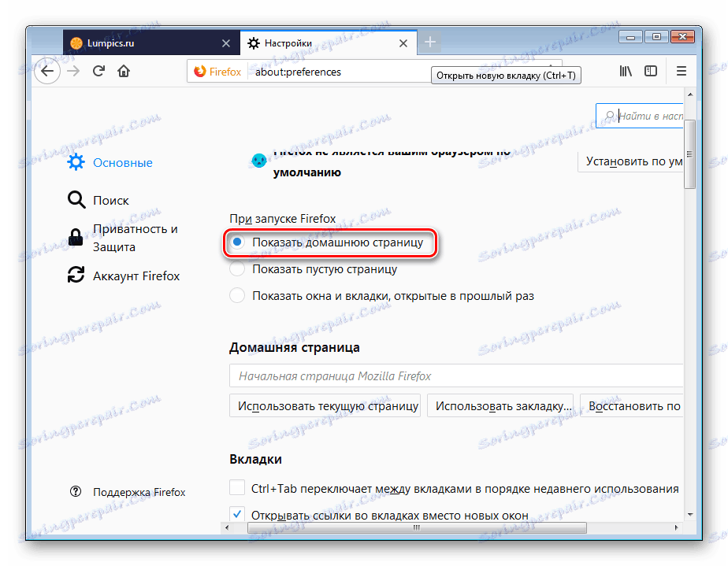The image size is (728, 566).
Task: Click the Вкладки section heading
Action: 255,459
